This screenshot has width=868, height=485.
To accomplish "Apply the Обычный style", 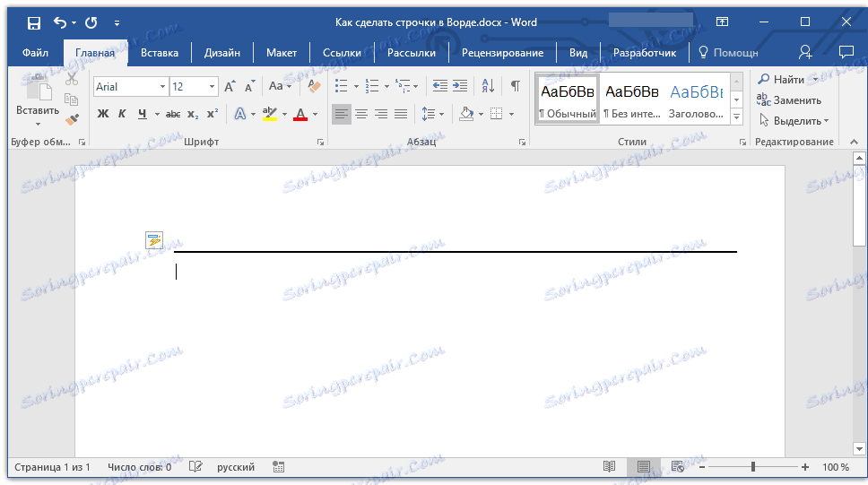I will (568, 100).
